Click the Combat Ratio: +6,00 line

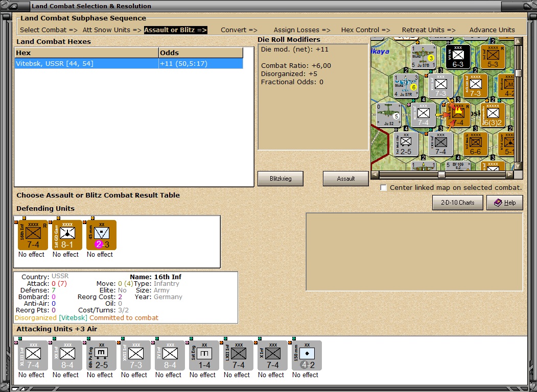[x=296, y=66]
